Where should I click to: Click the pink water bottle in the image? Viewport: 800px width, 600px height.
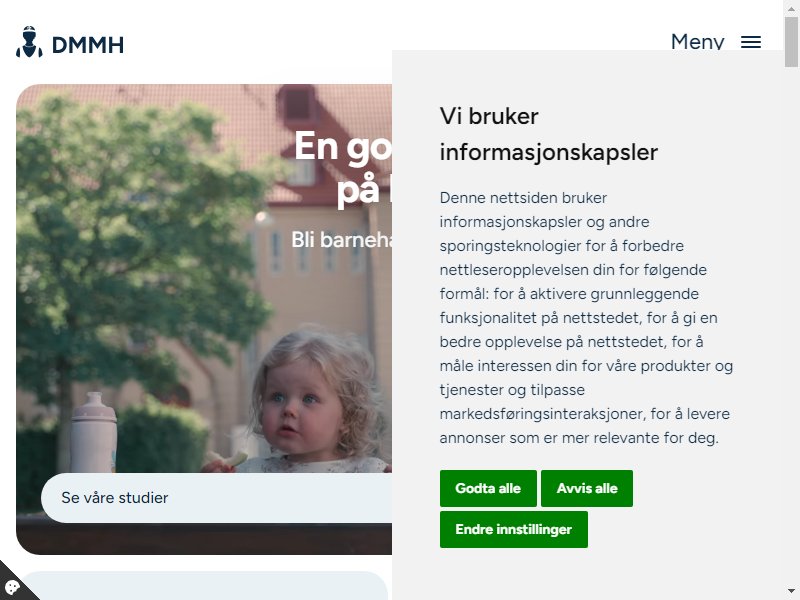pyautogui.click(x=93, y=432)
